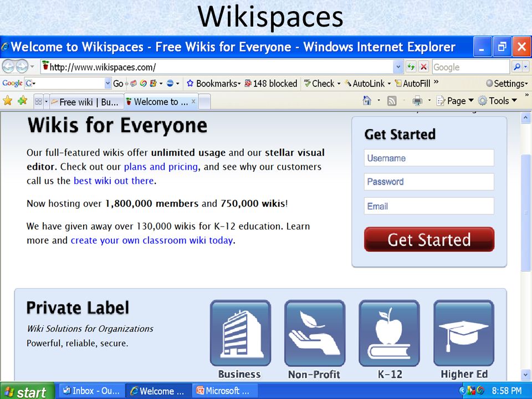The width and height of the screenshot is (532, 399).
Task: Click the RSS feeds icon
Action: coord(392,101)
